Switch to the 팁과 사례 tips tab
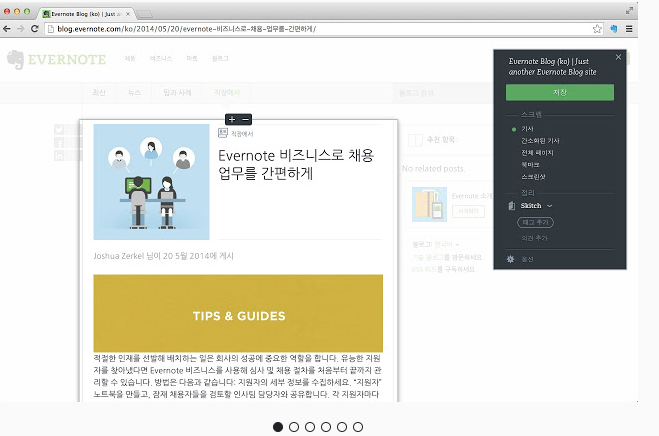The image size is (659, 436). tap(177, 92)
